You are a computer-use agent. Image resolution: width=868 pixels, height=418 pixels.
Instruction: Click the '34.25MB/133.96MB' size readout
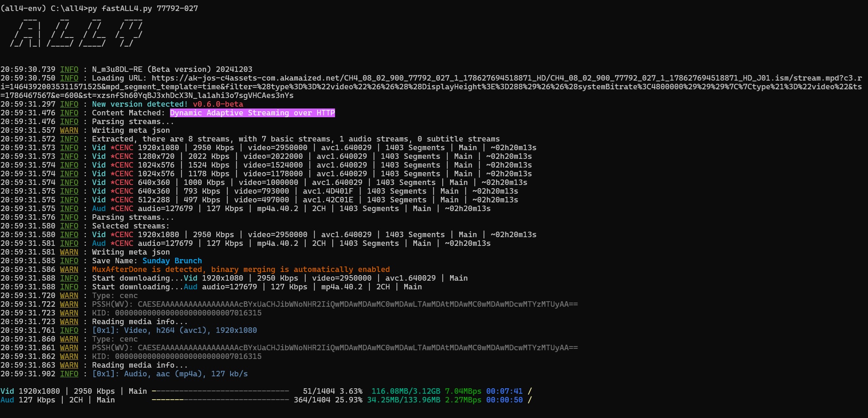(x=404, y=400)
